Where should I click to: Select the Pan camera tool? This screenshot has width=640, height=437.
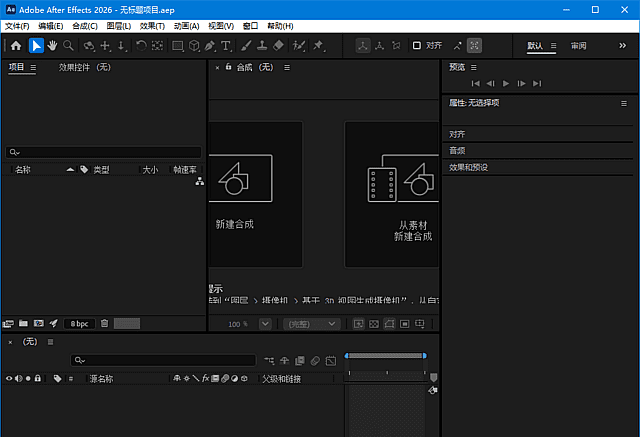(105, 46)
